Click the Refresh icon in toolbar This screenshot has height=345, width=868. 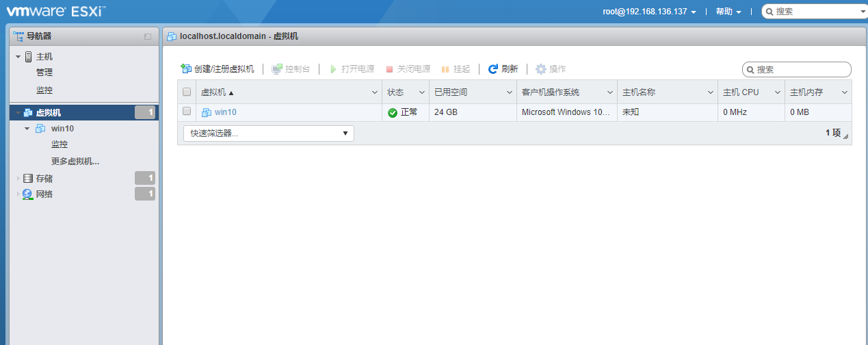tap(492, 69)
